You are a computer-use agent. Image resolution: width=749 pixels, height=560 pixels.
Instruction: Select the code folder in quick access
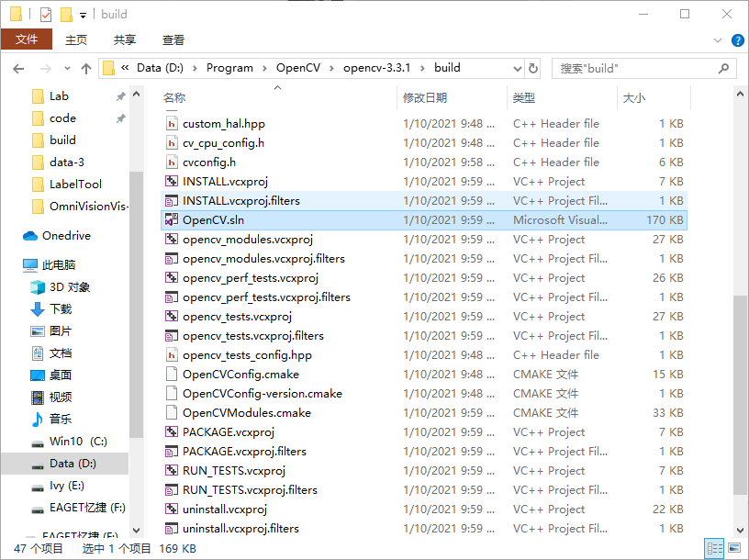[62, 118]
